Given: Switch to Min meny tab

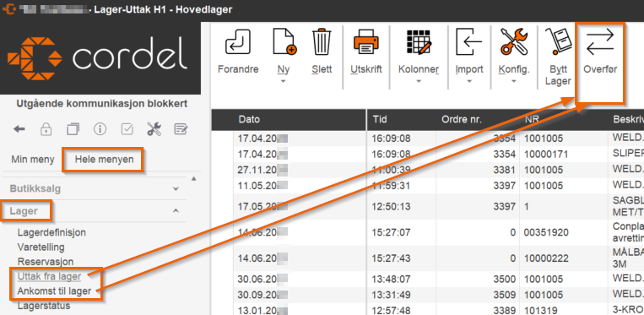Looking at the screenshot, I should click(x=33, y=160).
